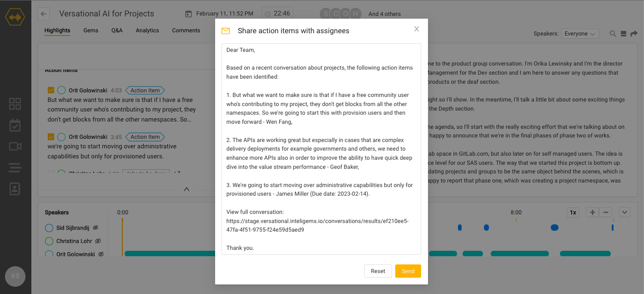Image resolution: width=644 pixels, height=294 pixels.
Task: Click the Sid Sijbrandij speaker name
Action: tap(73, 228)
